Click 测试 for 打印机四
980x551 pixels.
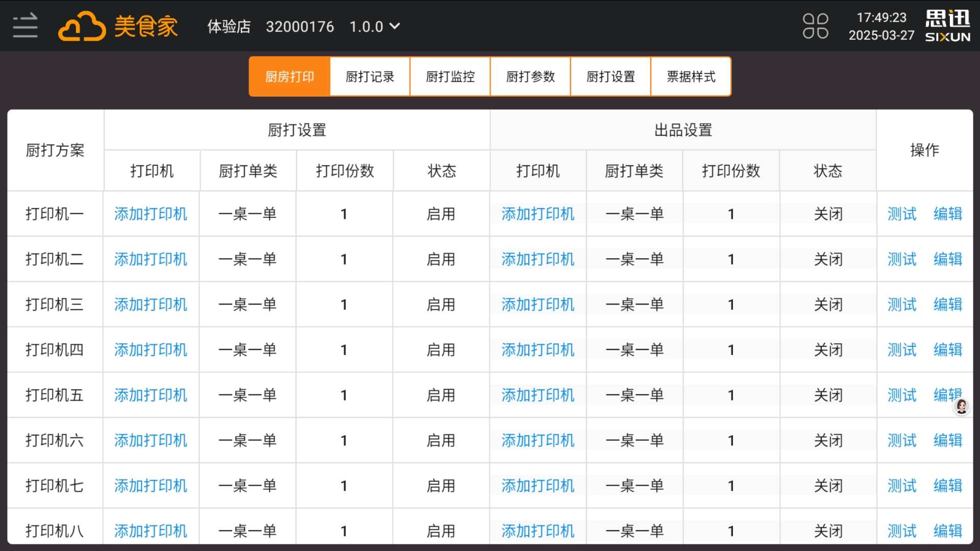pos(901,349)
